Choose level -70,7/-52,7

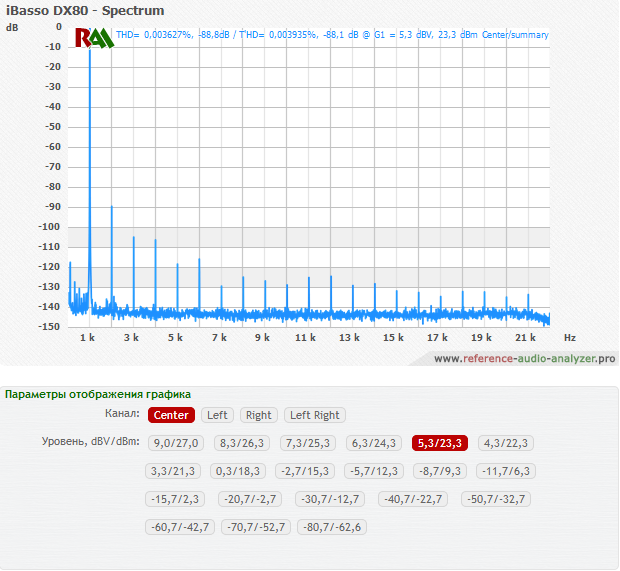(x=256, y=527)
